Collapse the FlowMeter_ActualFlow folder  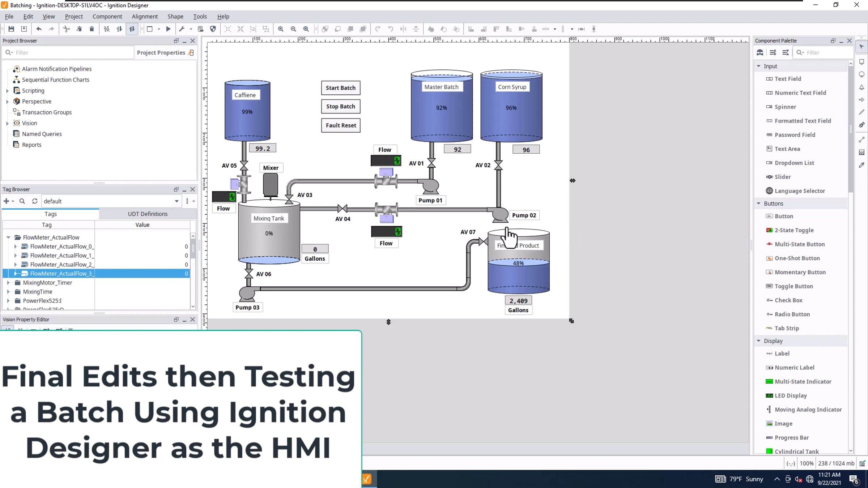8,237
